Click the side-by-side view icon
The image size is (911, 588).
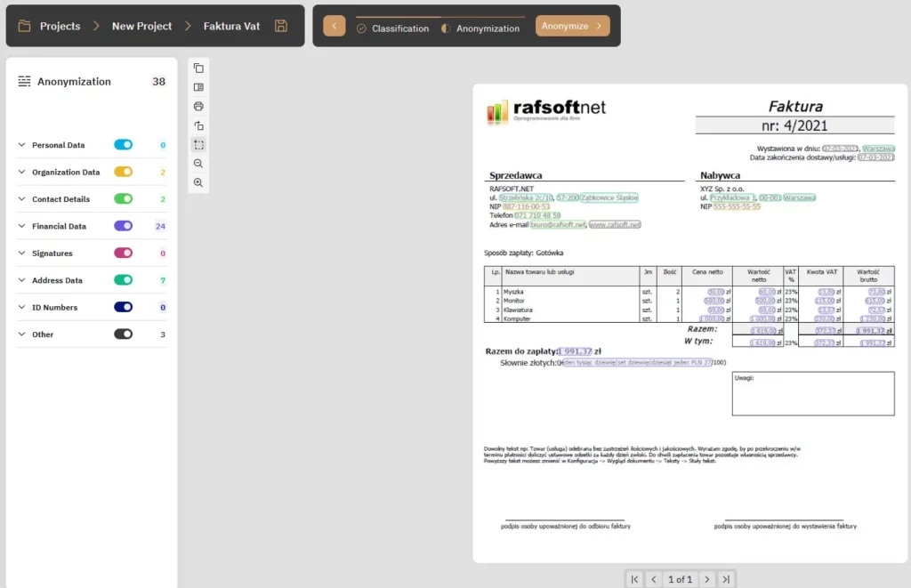coord(198,87)
